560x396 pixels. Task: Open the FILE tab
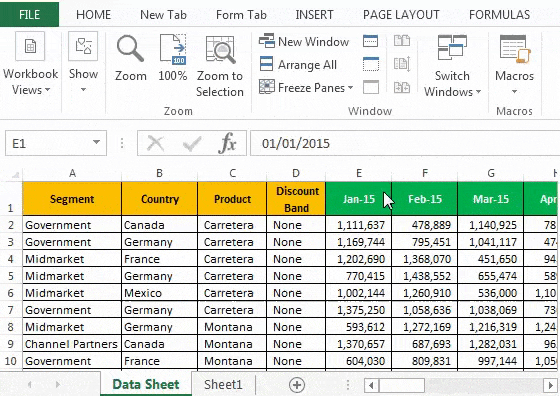(29, 15)
